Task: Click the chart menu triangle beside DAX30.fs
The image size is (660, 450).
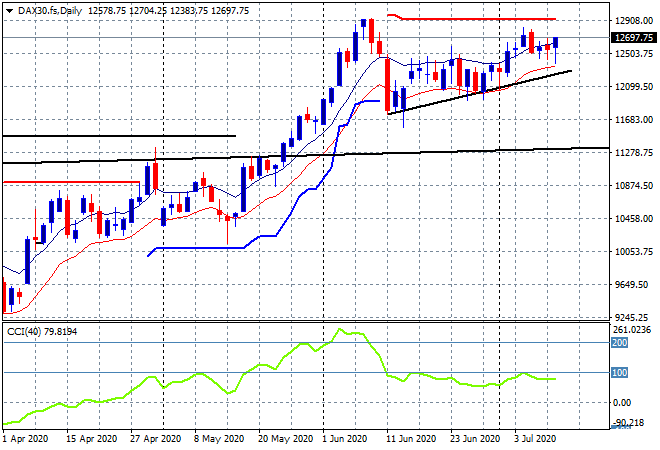Action: click(9, 11)
